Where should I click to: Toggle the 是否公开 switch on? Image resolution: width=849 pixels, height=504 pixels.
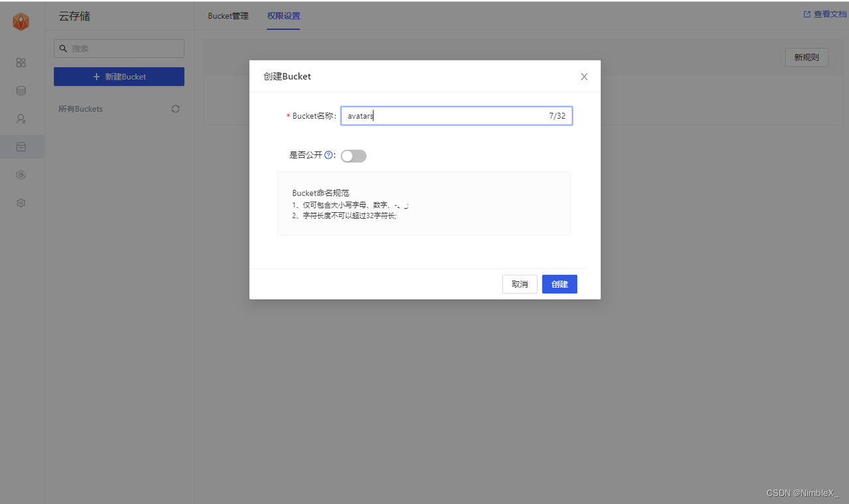tap(353, 155)
